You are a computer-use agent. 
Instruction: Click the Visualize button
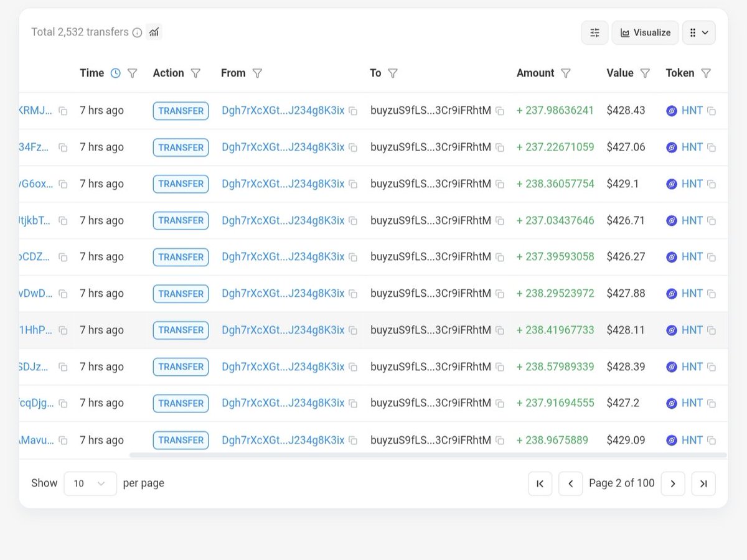click(x=645, y=32)
